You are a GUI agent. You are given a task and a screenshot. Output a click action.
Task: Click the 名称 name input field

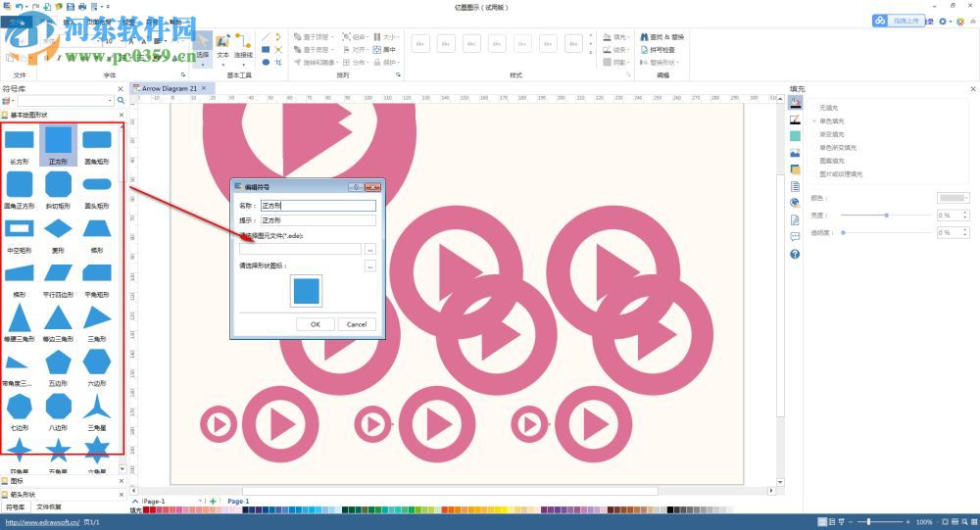coord(318,205)
